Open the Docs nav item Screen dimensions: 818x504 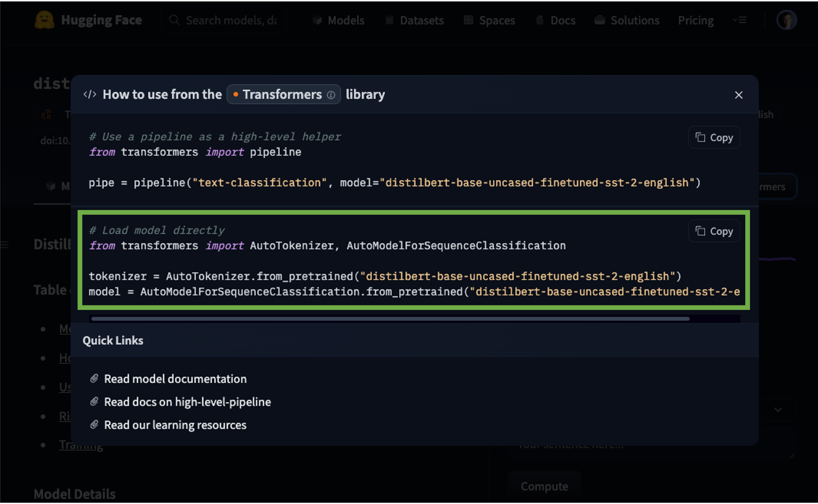click(556, 20)
